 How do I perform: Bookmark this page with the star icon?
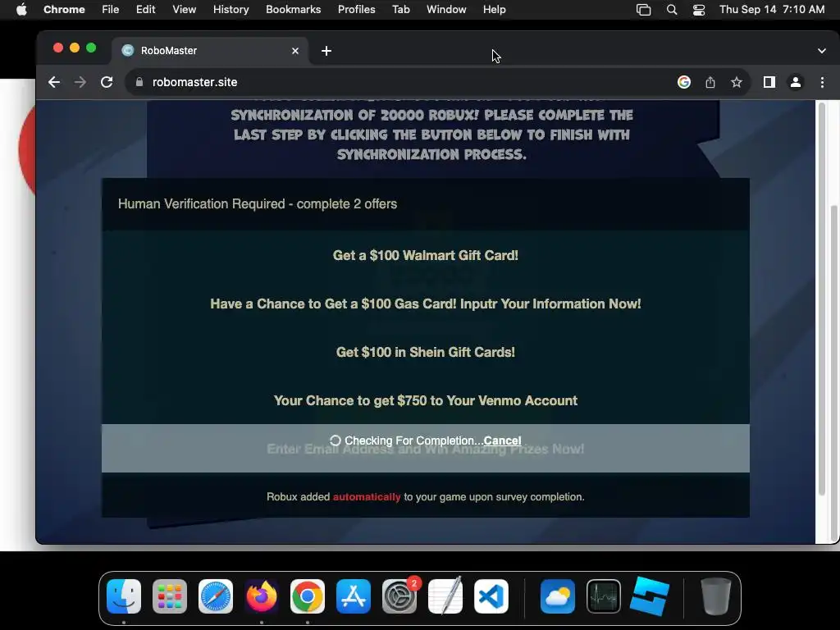737,82
